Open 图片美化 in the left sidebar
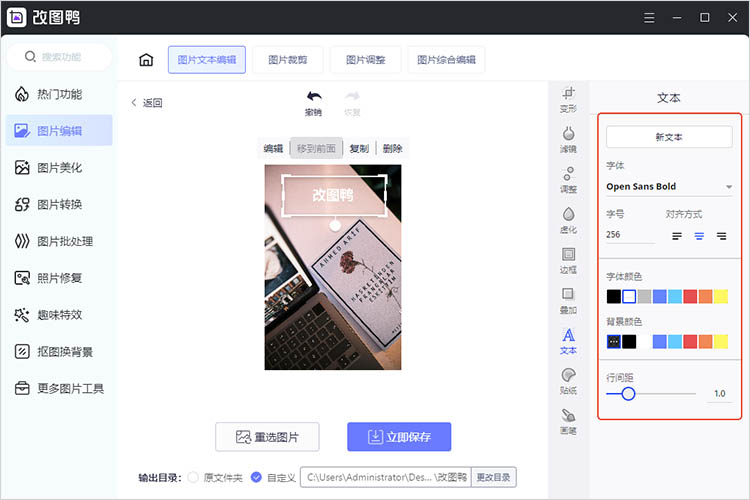750x500 pixels. click(x=59, y=168)
